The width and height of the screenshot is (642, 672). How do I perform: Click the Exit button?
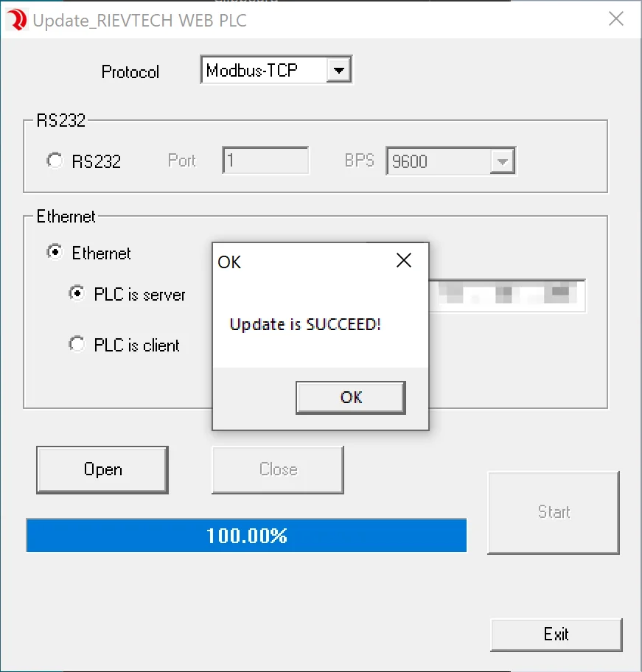pos(556,634)
